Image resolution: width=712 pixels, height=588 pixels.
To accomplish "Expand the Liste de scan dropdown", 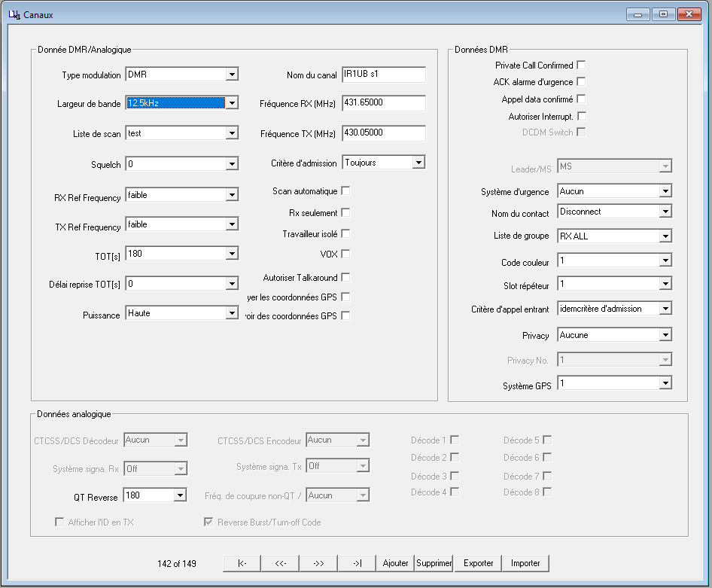I will [232, 133].
